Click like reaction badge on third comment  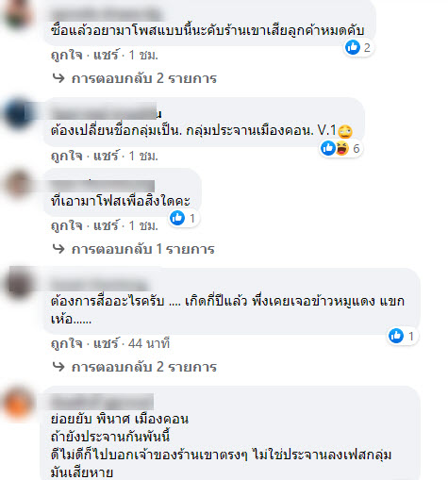pos(184,218)
